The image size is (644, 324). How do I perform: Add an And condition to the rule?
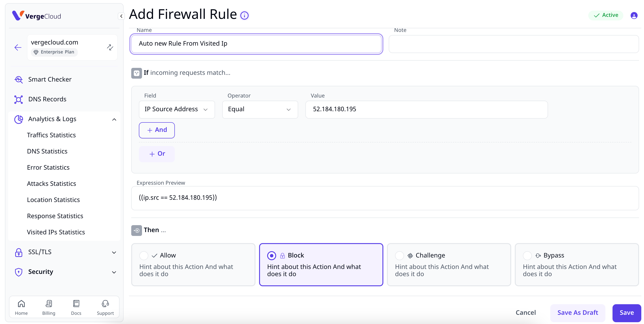tap(157, 130)
